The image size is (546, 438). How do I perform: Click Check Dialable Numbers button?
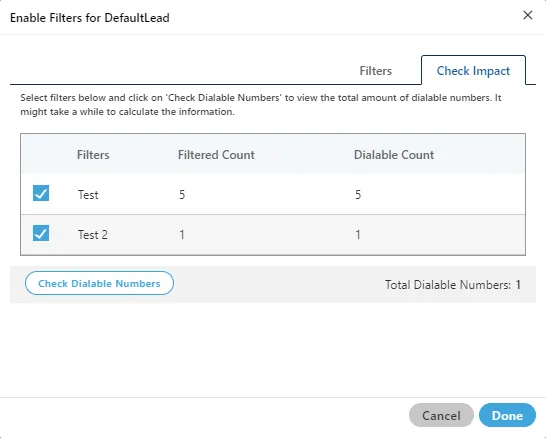[x=99, y=283]
